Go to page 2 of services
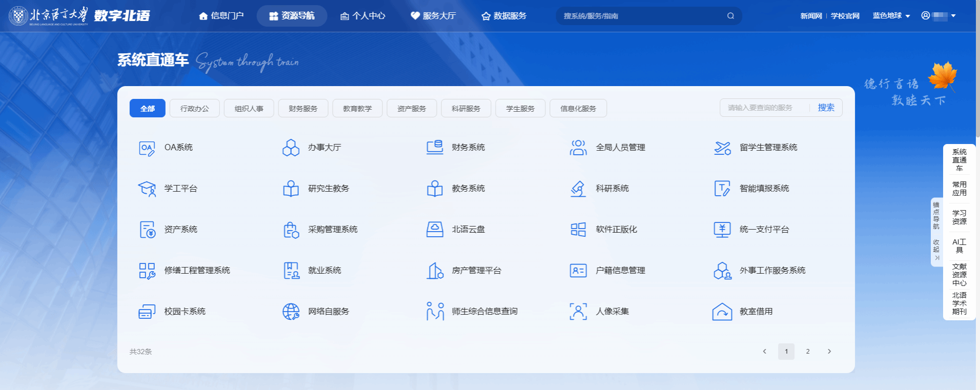 pos(808,352)
